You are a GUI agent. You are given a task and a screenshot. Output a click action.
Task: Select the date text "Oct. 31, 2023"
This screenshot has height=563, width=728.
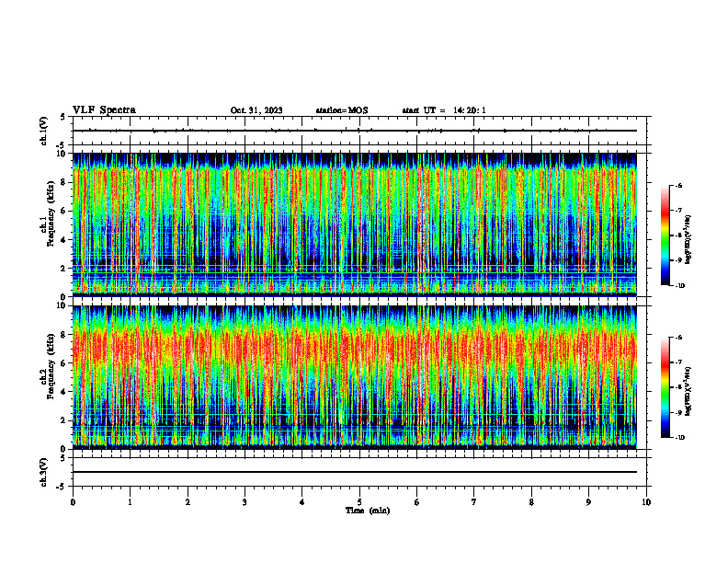point(256,110)
